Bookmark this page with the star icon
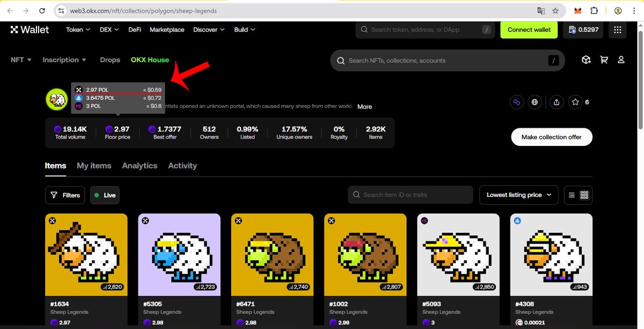 pyautogui.click(x=555, y=10)
